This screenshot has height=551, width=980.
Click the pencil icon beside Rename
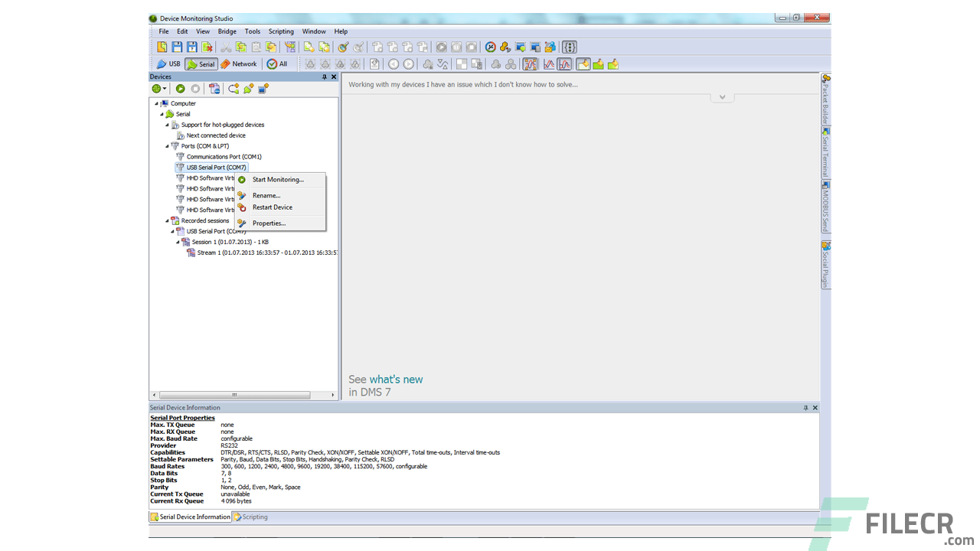(x=242, y=195)
